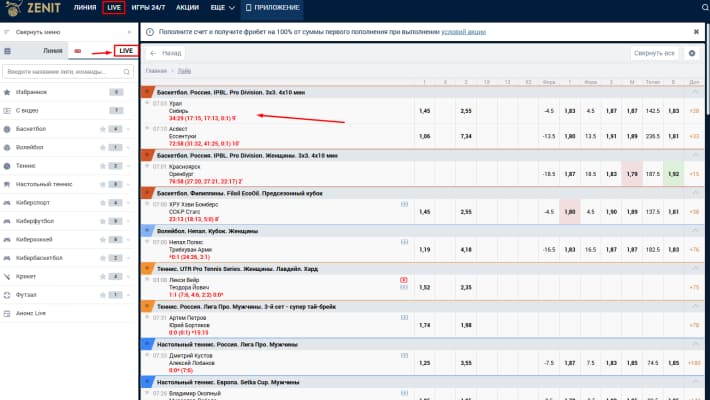Open АКЦИИ in the top navigation
Viewport: 710px width, 400px height.
pyautogui.click(x=187, y=8)
